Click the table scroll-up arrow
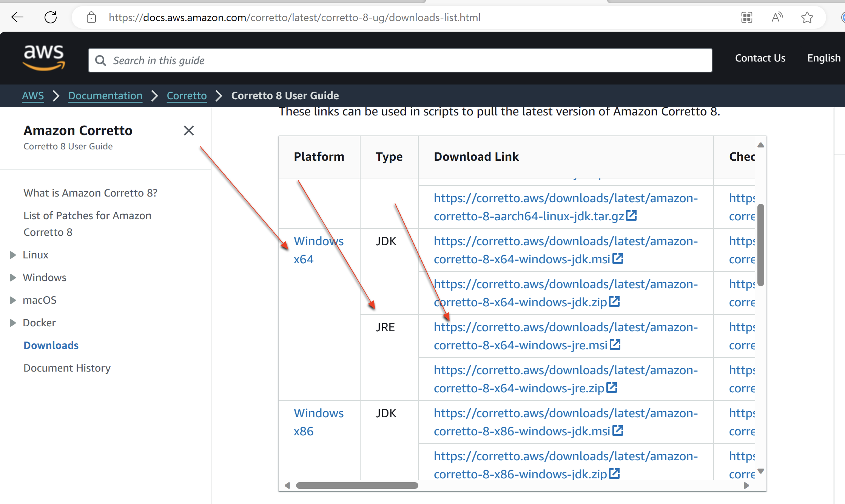 pyautogui.click(x=761, y=145)
